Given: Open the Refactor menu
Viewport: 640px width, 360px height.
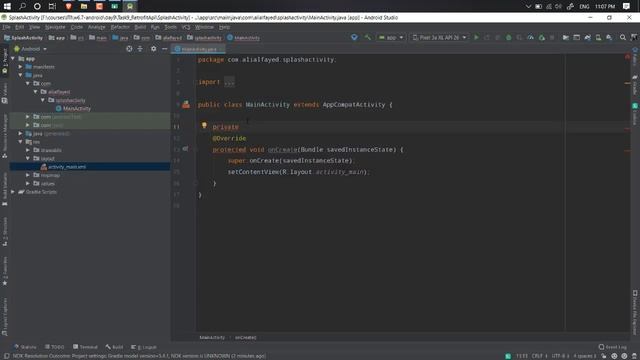Looking at the screenshot, I should pyautogui.click(x=120, y=27).
